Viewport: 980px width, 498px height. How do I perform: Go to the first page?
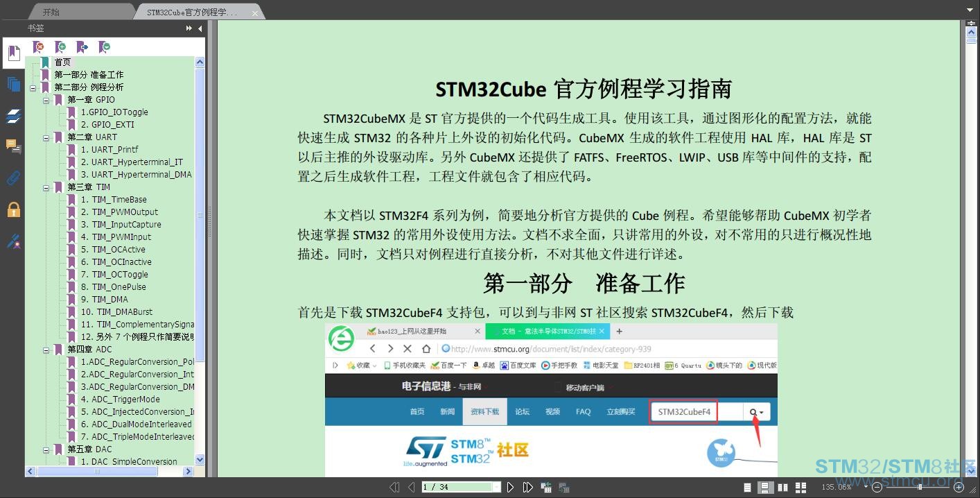[394, 488]
